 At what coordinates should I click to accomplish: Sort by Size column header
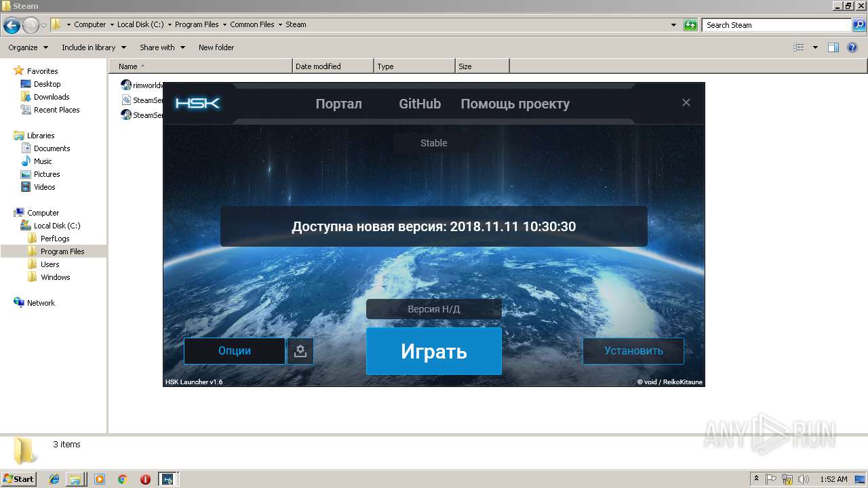[482, 66]
